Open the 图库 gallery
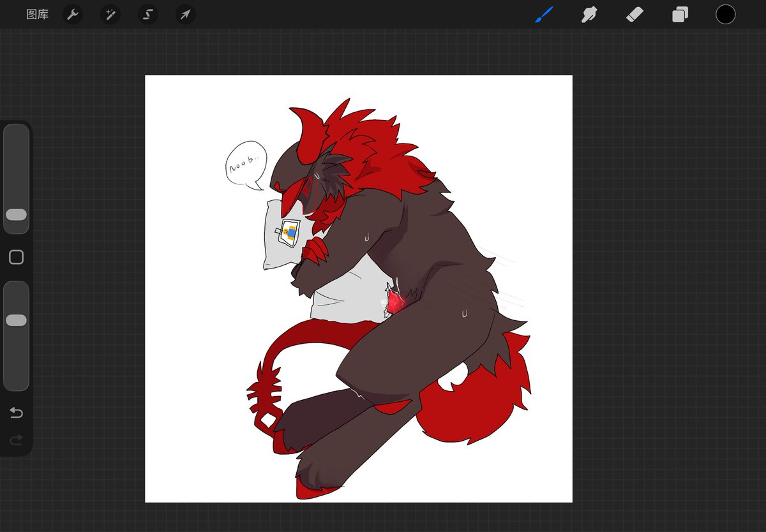766x532 pixels. [37, 14]
